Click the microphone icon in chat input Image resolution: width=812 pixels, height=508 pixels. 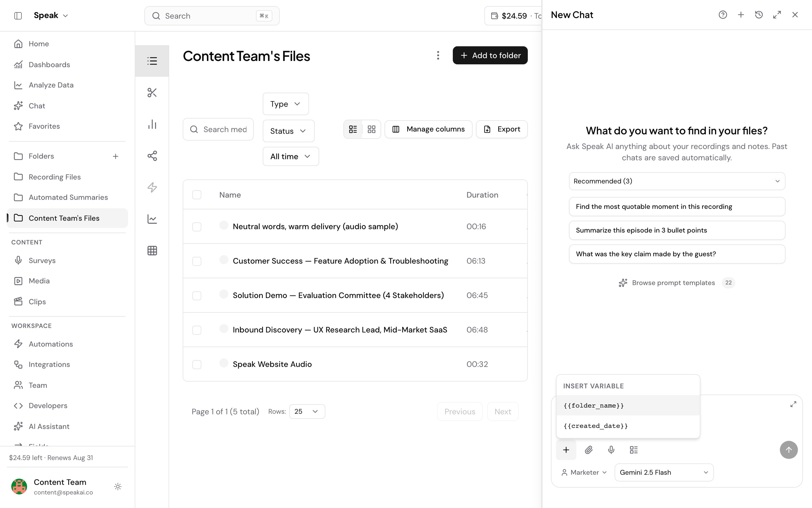[611, 450]
